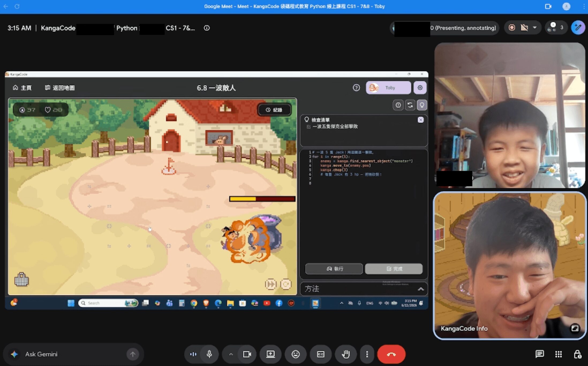Open the emoji reactions button
588x366 pixels.
pyautogui.click(x=296, y=354)
